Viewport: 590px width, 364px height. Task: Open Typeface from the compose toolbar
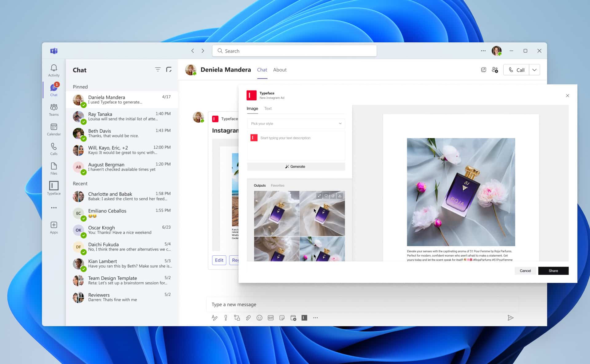(x=304, y=318)
